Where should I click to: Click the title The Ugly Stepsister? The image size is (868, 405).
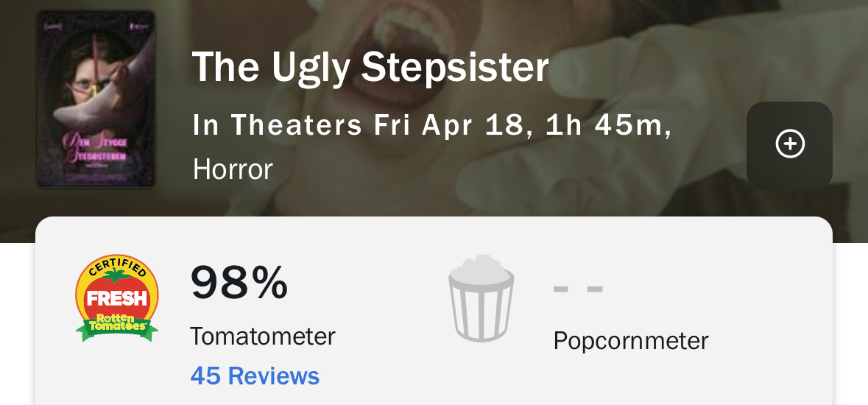[x=370, y=68]
